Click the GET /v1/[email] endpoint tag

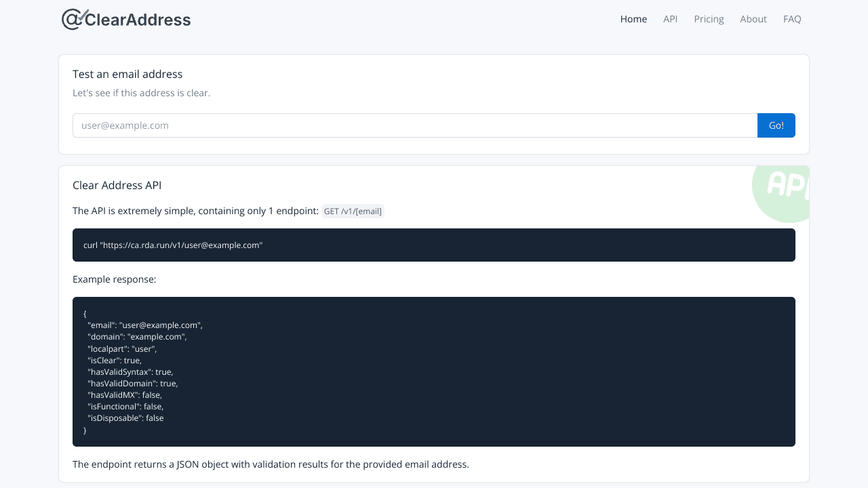[x=353, y=211]
